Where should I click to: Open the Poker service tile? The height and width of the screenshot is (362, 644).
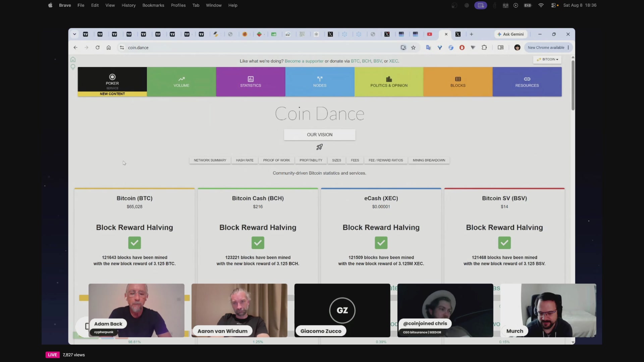click(x=112, y=82)
